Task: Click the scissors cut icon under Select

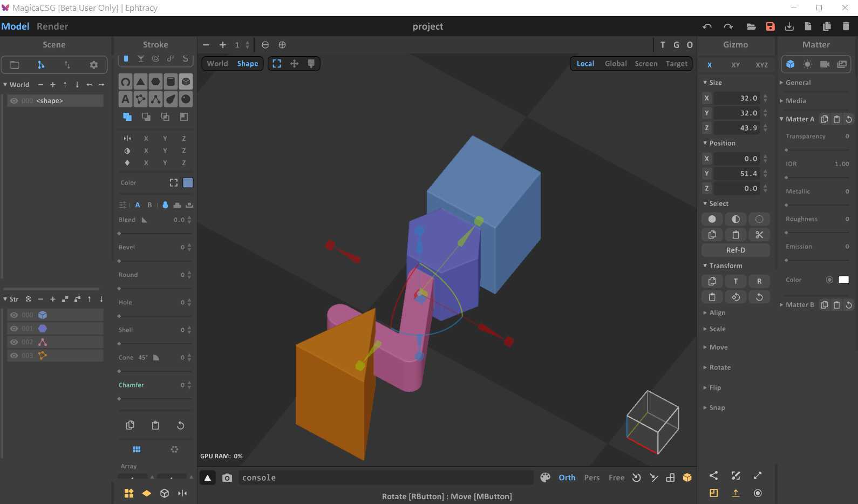Action: click(x=759, y=235)
